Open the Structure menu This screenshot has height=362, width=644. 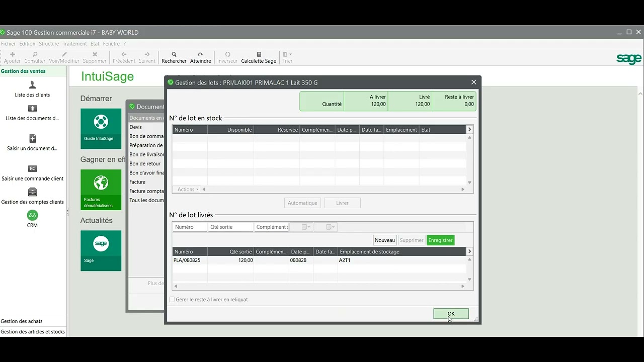coord(49,44)
